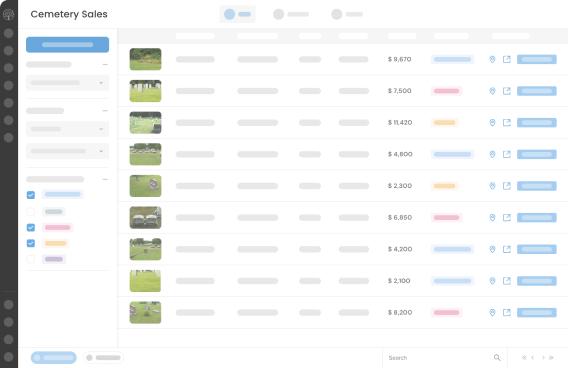The width and height of the screenshot is (568, 368).
Task: Open the $2,300 listing in new window
Action: (506, 186)
